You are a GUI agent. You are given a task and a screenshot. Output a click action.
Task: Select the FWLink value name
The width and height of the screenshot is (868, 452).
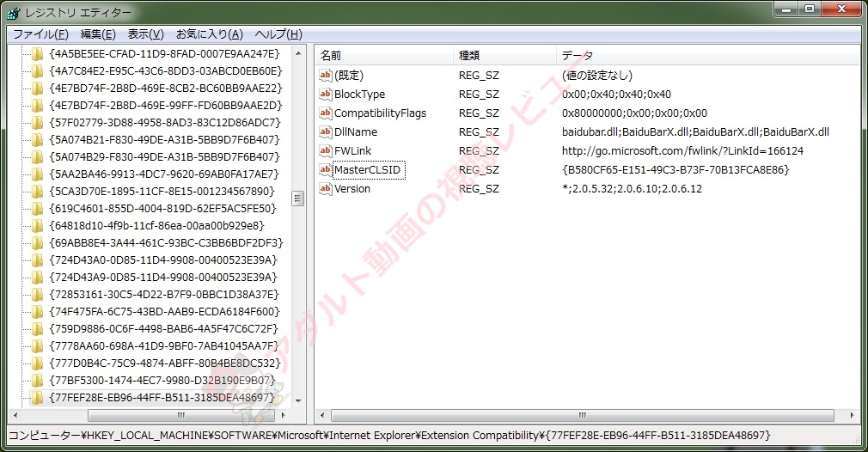pyautogui.click(x=352, y=150)
